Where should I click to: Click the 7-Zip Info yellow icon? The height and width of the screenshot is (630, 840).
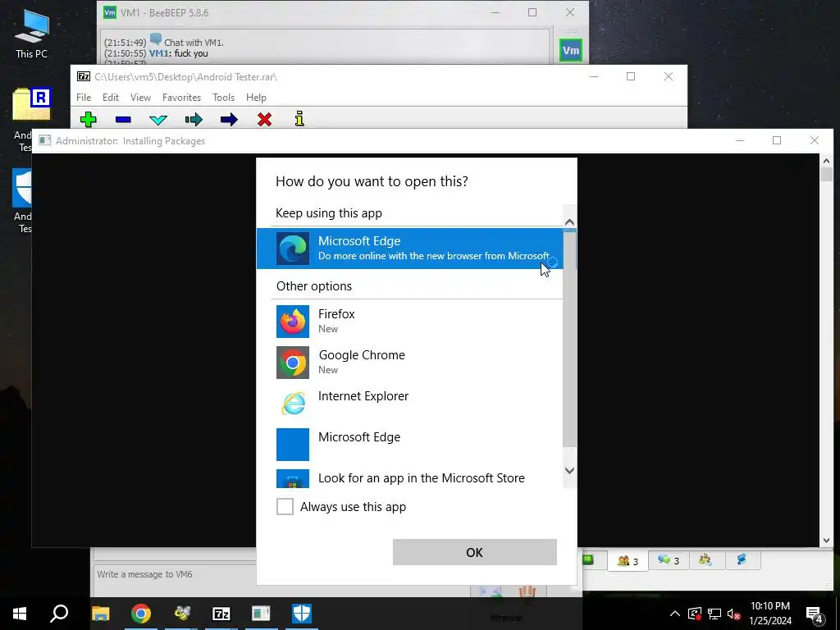pos(299,118)
